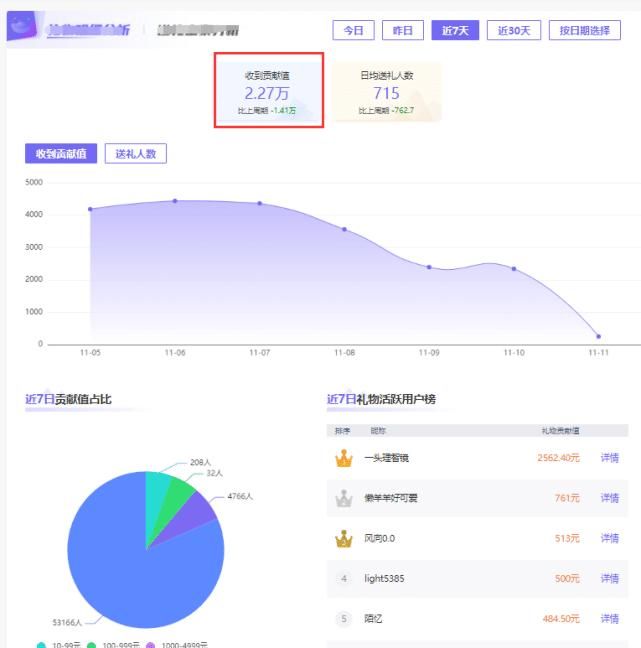641x648 pixels.
Task: Click the 收到贡献值 2.27万 summary card
Action: pyautogui.click(x=269, y=92)
